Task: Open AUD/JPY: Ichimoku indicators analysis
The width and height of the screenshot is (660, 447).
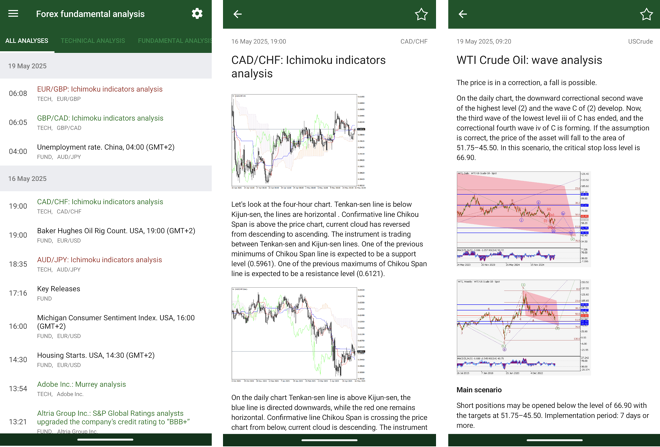Action: click(x=106, y=264)
